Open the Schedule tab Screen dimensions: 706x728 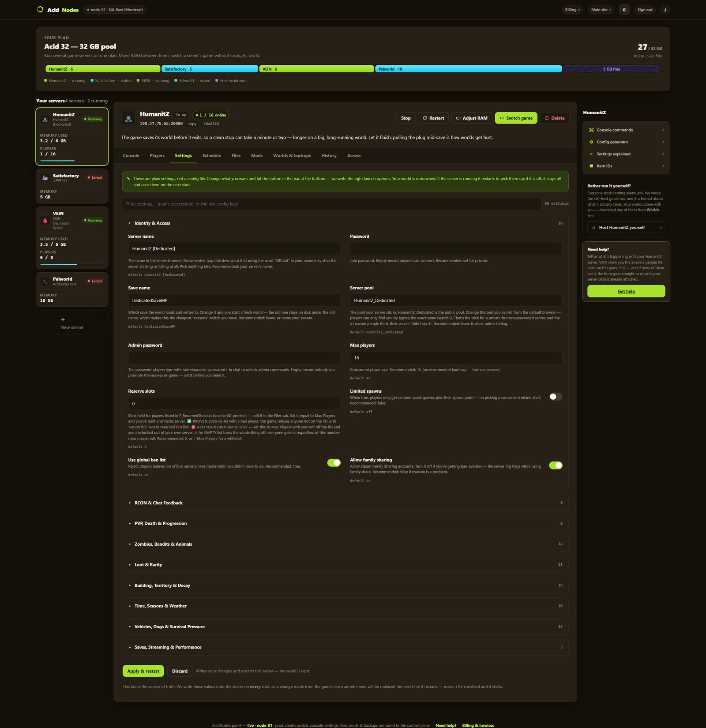point(212,156)
